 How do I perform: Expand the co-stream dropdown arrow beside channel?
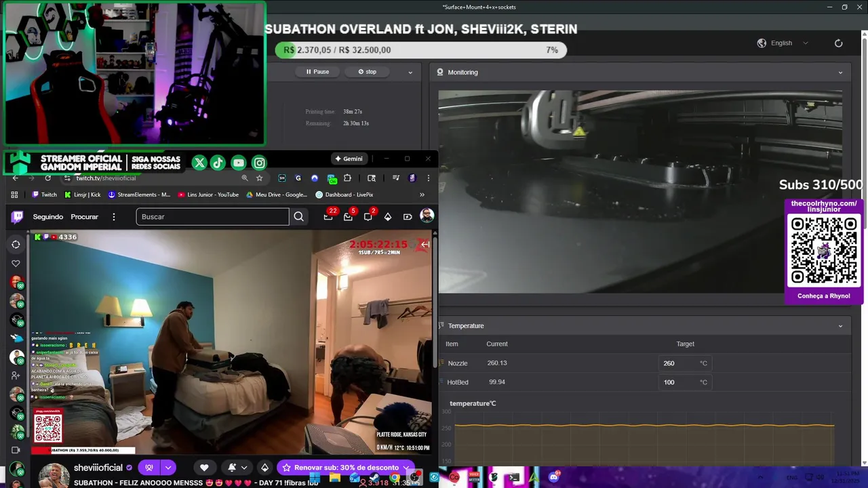pos(168,468)
